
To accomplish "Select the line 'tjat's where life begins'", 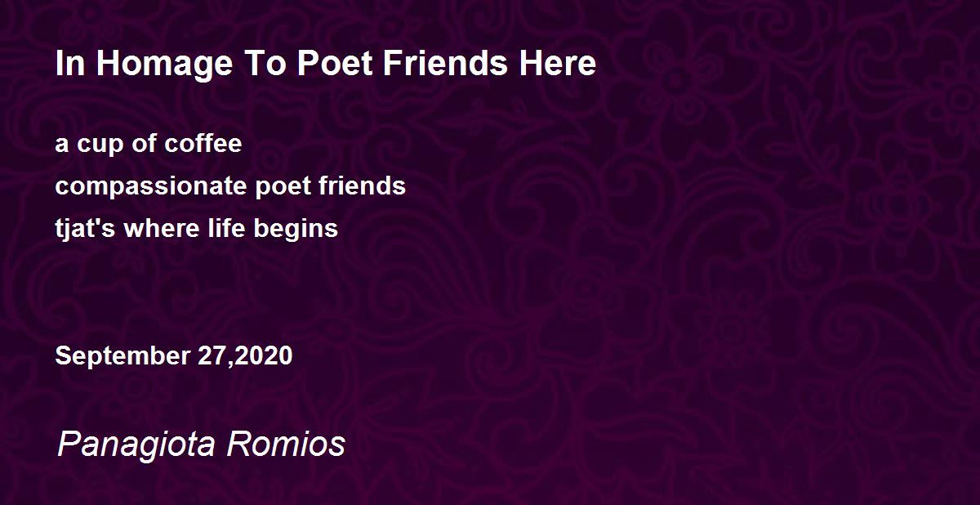I will [197, 228].
